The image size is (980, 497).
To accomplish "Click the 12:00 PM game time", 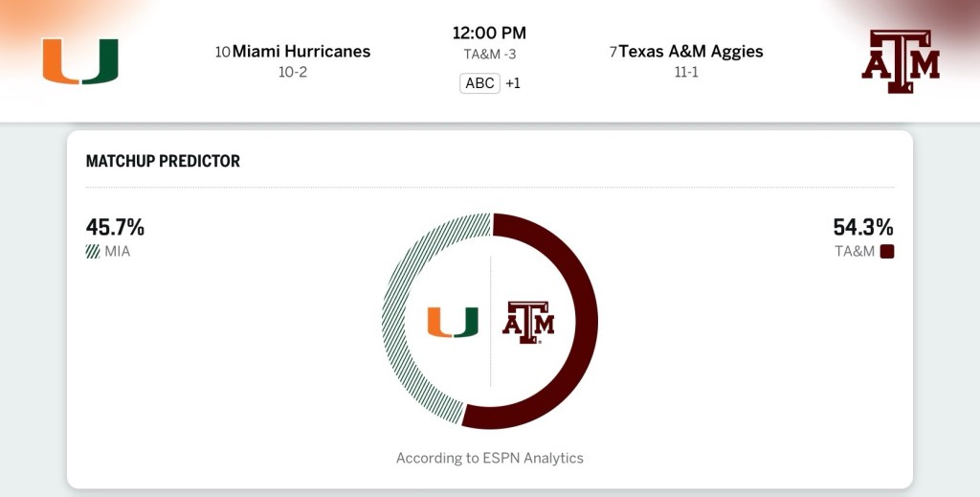I will 489,34.
